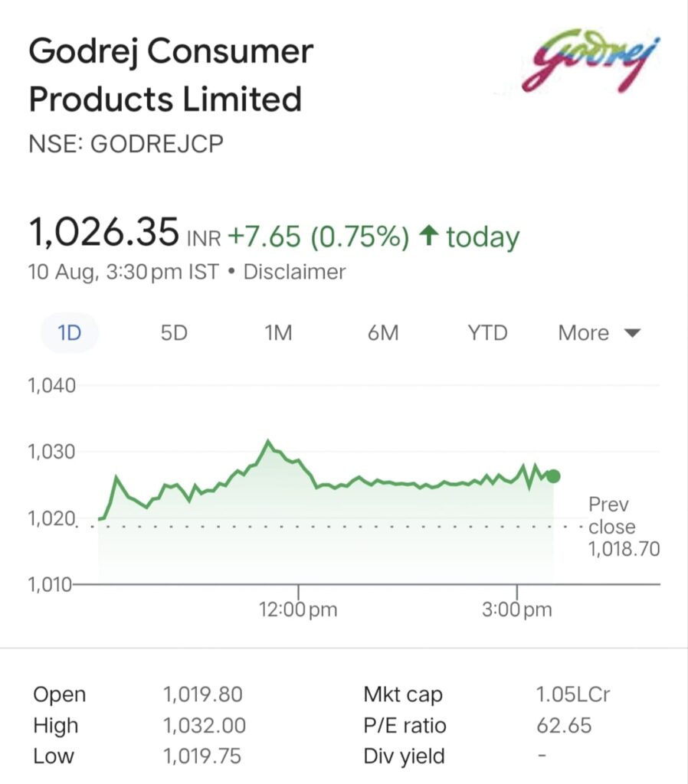Screen dimensions: 688x784
Task: Switch to the 1M chart tab
Action: pos(278,333)
